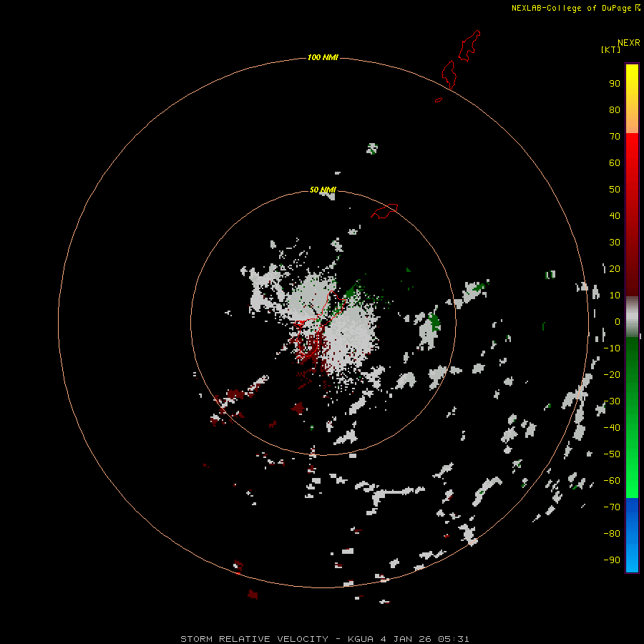
Task: Click the 70 value on the velocity scale
Action: (615, 137)
